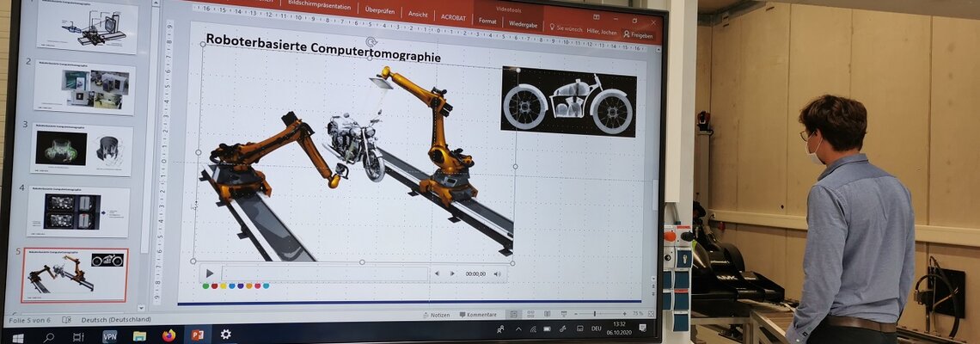
Task: Click the battery icon in the tray
Action: tap(548, 329)
